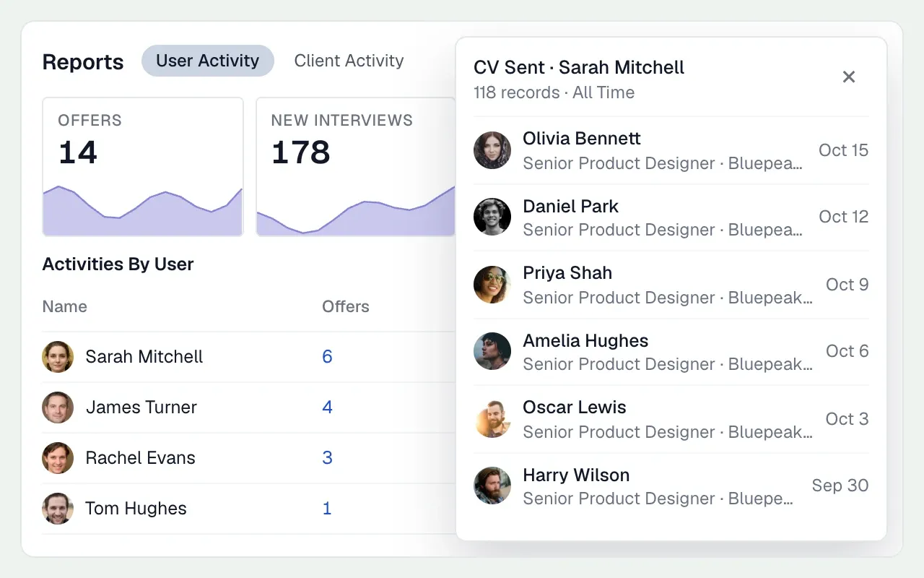Click the Oct 3 date

(x=847, y=419)
